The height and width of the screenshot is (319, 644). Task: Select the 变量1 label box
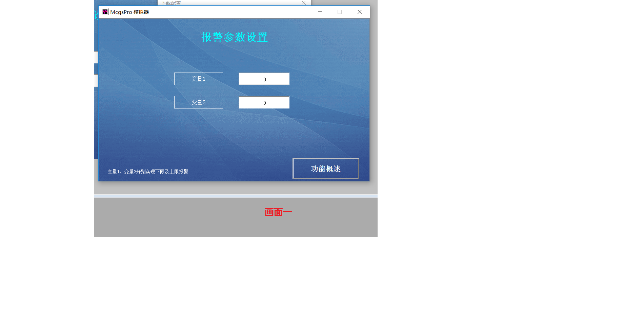198,79
